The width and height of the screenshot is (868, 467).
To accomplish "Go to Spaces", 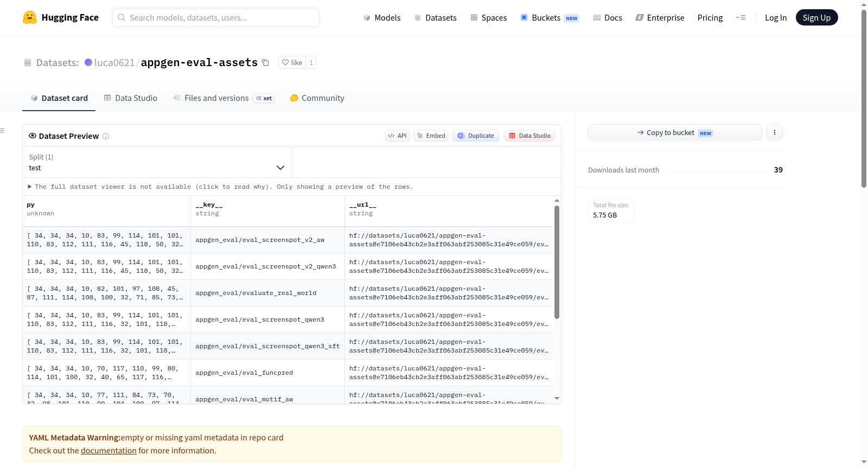I will coord(489,17).
